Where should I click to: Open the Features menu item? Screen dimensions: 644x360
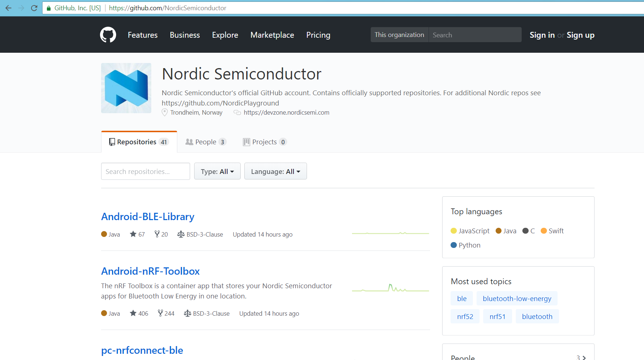pos(143,35)
